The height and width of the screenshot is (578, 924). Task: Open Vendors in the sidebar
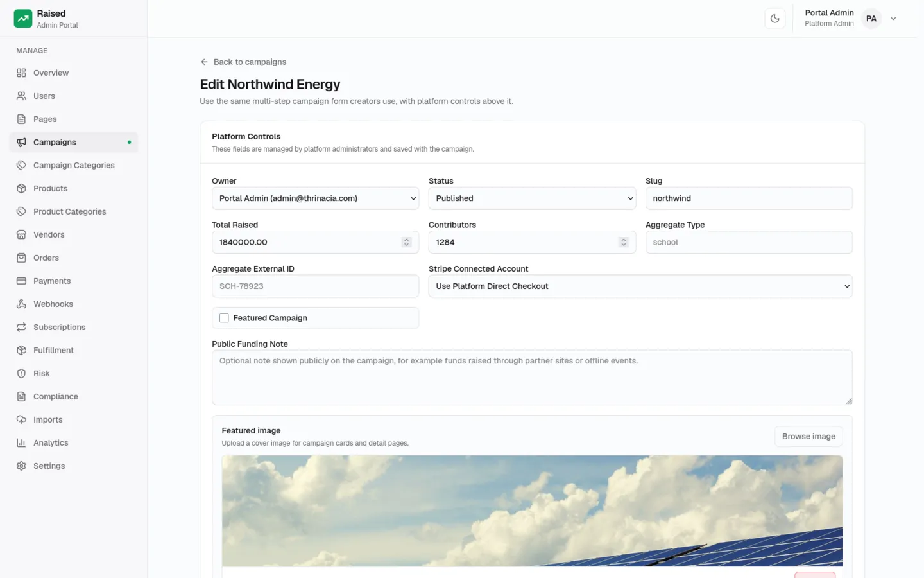coord(73,234)
